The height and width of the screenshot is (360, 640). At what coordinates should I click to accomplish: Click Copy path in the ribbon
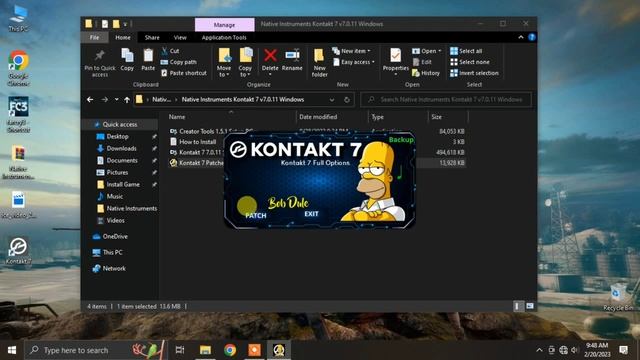pyautogui.click(x=179, y=62)
